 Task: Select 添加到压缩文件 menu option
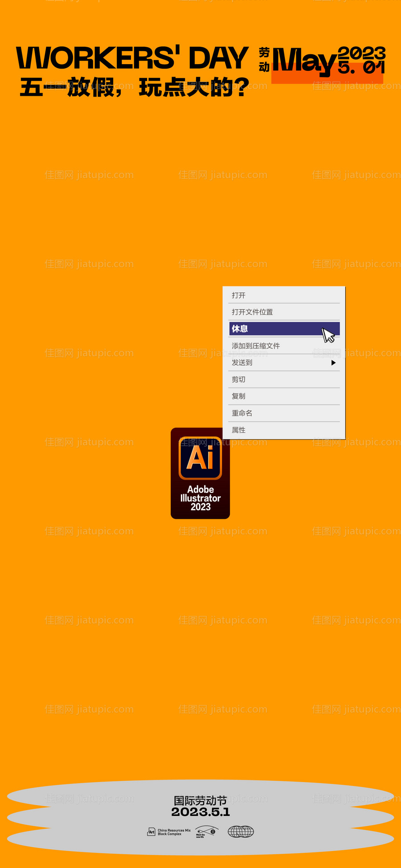(x=256, y=346)
